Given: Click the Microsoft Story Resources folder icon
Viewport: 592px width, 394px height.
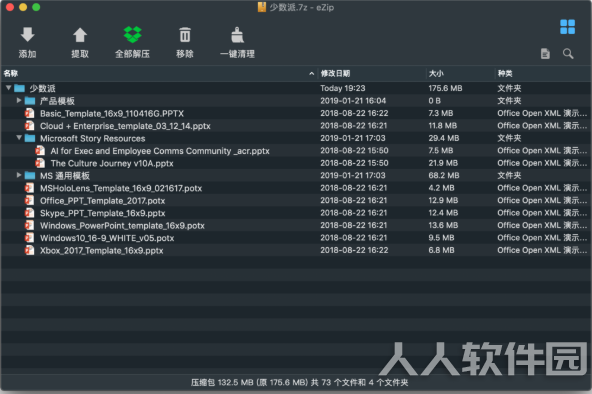Looking at the screenshot, I should [x=30, y=138].
